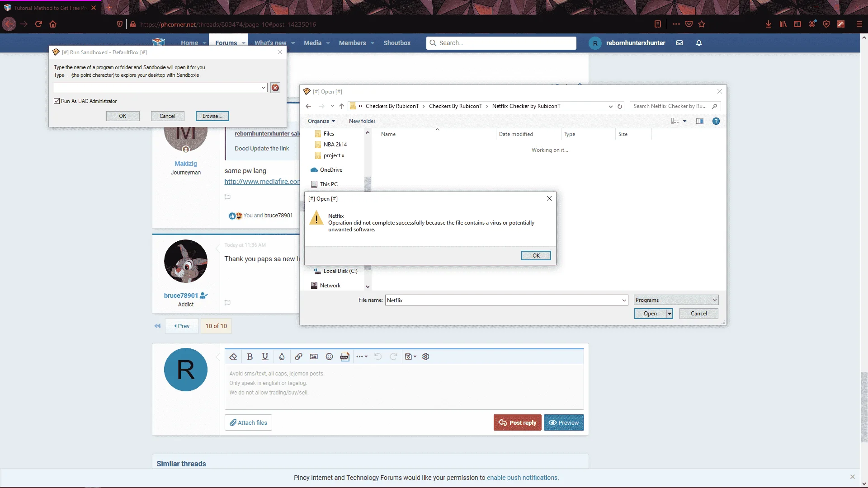
Task: Open the Media nav item
Action: (x=312, y=43)
